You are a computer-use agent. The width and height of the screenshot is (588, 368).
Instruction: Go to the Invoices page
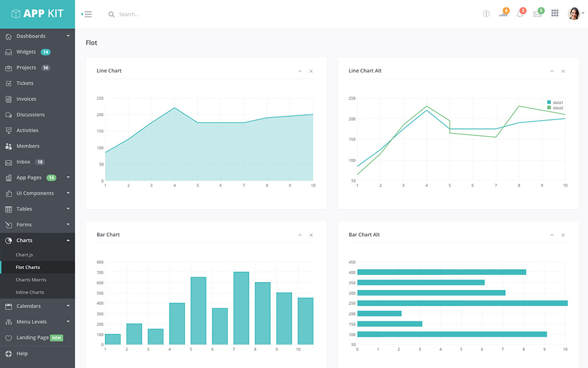click(x=26, y=99)
